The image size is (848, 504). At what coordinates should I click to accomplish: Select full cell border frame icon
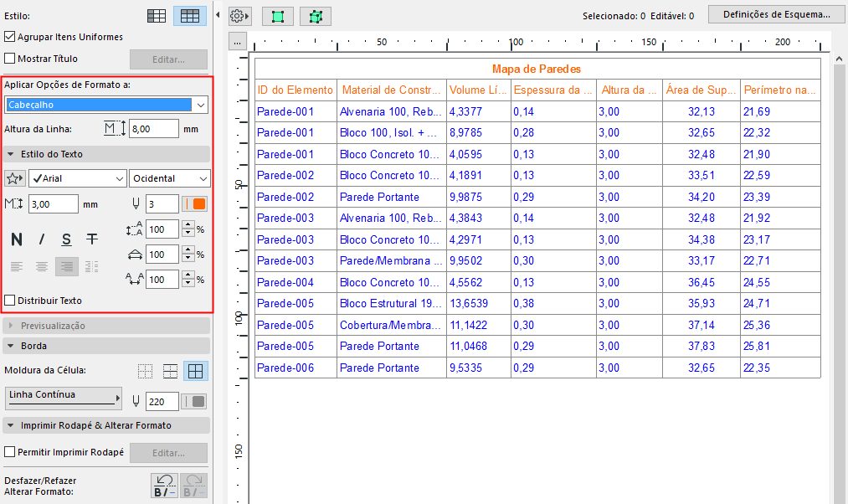(196, 372)
